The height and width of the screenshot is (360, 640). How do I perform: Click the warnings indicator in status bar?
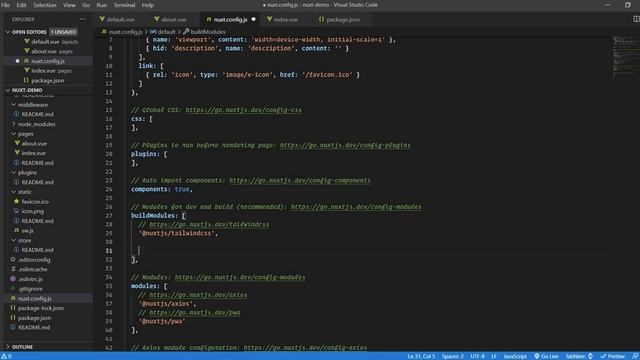tap(6, 356)
